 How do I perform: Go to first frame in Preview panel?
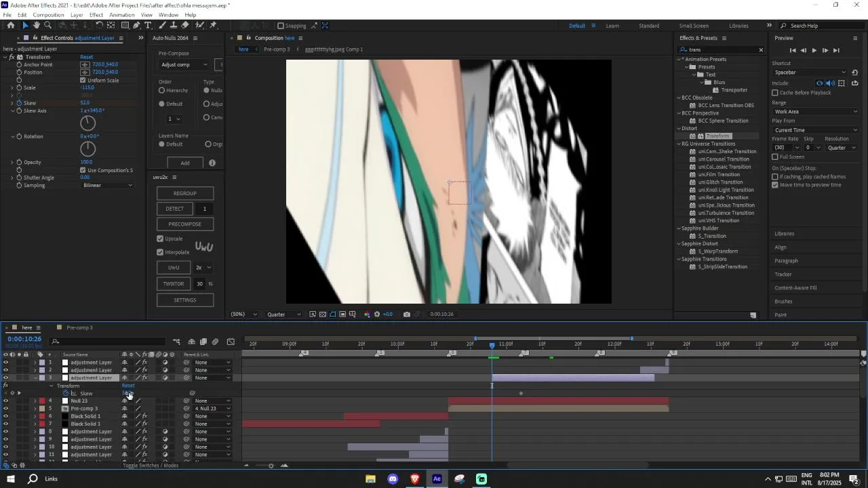pyautogui.click(x=793, y=50)
